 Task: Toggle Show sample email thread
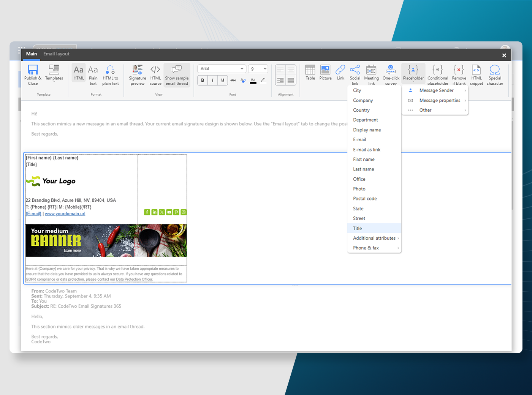click(x=177, y=75)
